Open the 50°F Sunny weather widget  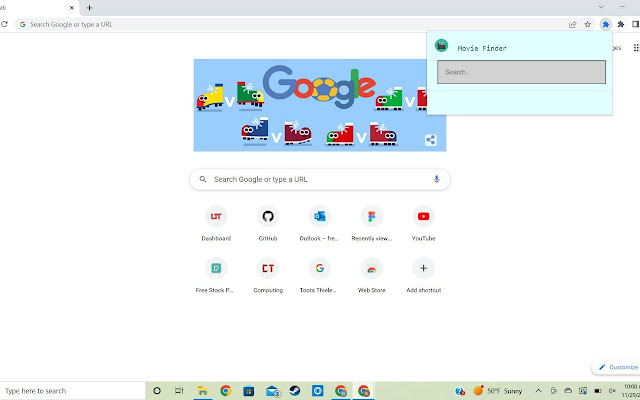pos(498,391)
